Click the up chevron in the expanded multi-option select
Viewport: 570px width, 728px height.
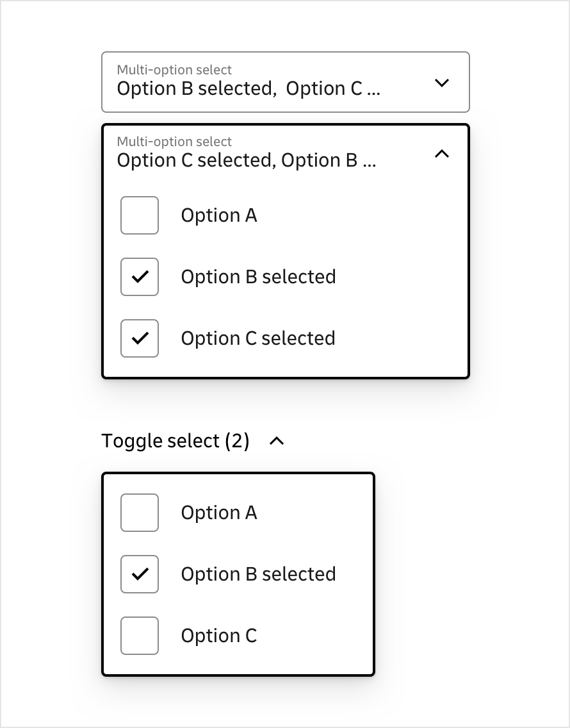point(442,154)
